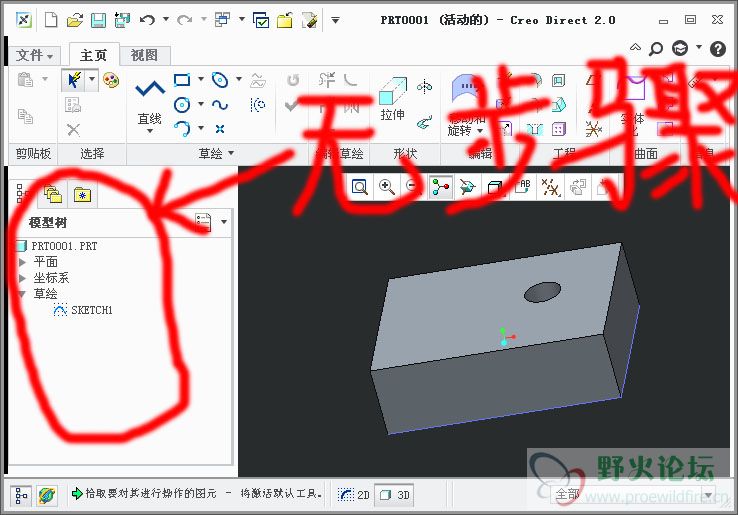The image size is (738, 515).
Task: Switch to the 视图 tab
Action: [x=144, y=55]
